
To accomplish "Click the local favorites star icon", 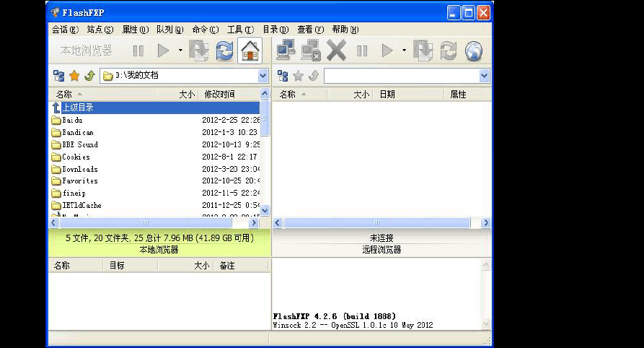I will [74, 76].
